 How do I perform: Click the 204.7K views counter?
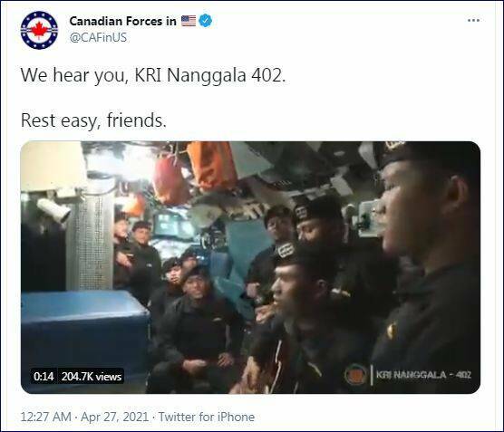(92, 376)
